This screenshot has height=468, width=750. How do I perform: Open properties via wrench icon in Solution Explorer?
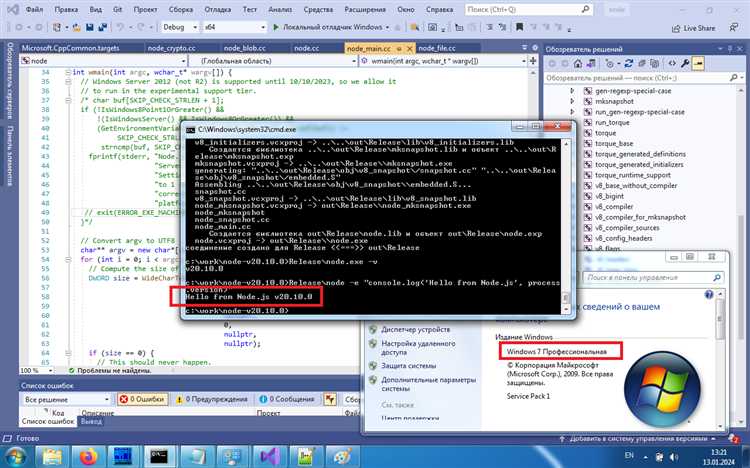pos(683,63)
